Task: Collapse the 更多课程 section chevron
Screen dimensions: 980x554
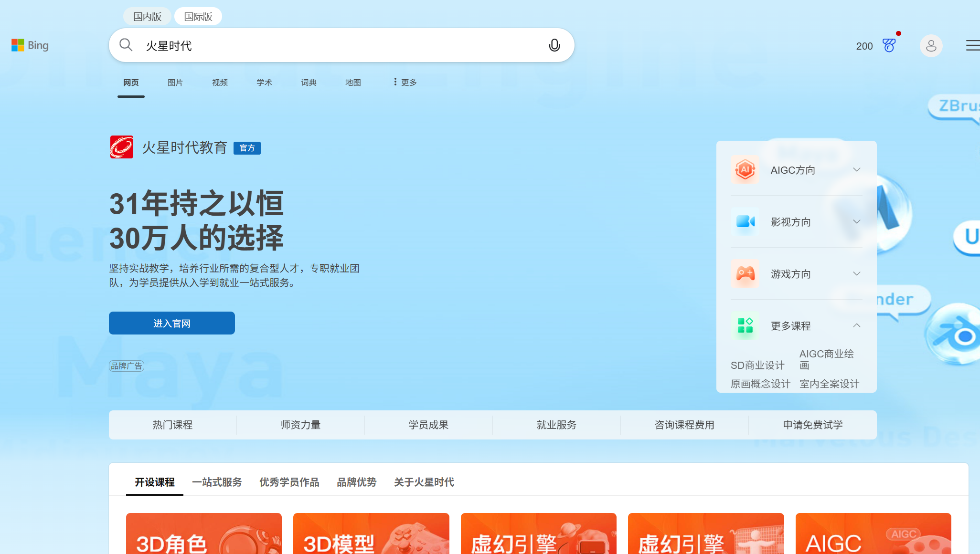Action: point(857,326)
